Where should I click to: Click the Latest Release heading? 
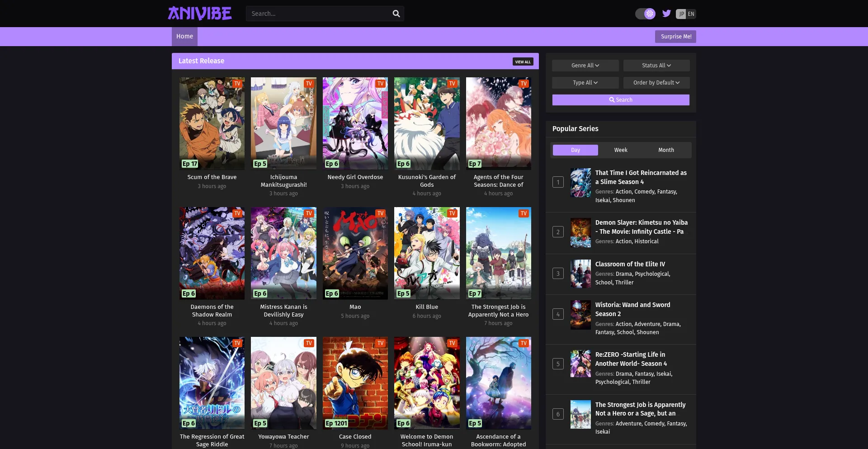click(201, 61)
